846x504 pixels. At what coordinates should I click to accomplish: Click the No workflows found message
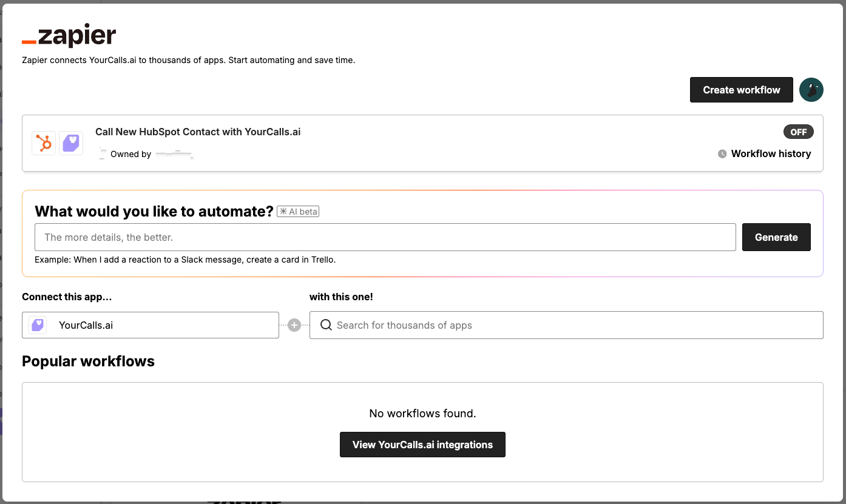point(422,414)
